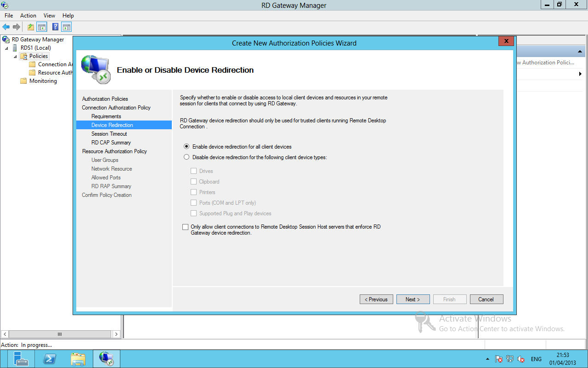Viewport: 588px width, 368px height.
Task: Open the File menu
Action: tap(9, 16)
